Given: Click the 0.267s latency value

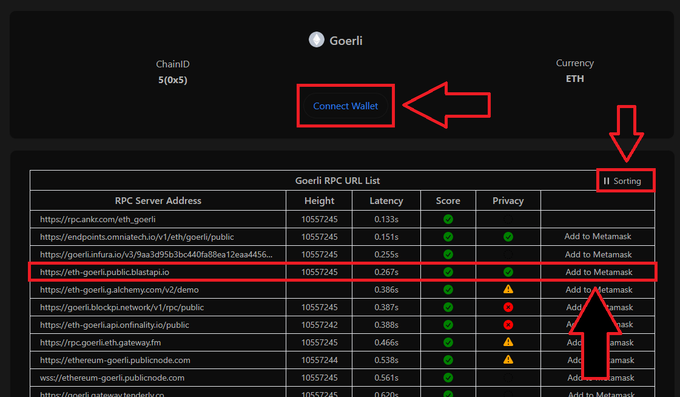Looking at the screenshot, I should (x=386, y=272).
